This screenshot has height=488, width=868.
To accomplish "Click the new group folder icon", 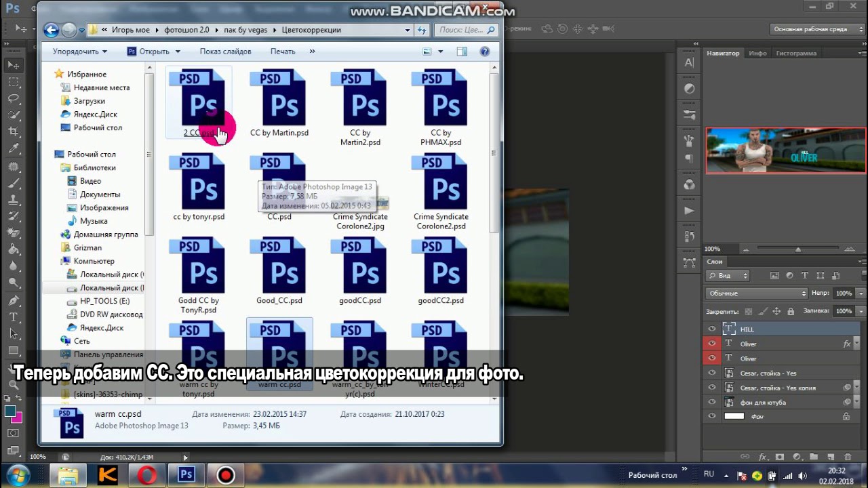I will click(814, 457).
